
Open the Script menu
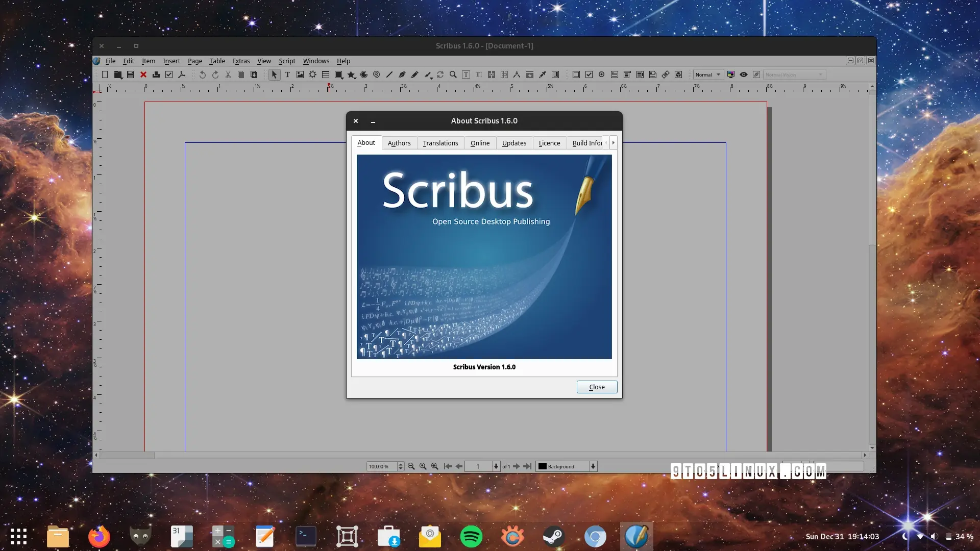(287, 61)
